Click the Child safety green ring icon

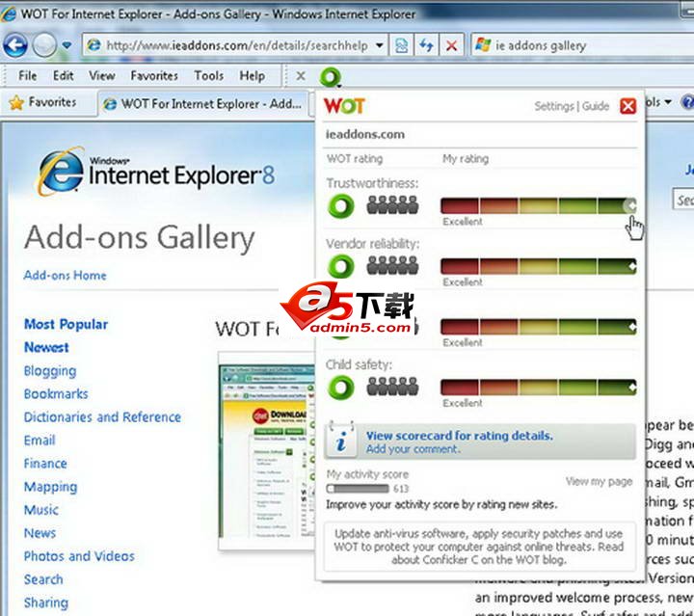(341, 388)
